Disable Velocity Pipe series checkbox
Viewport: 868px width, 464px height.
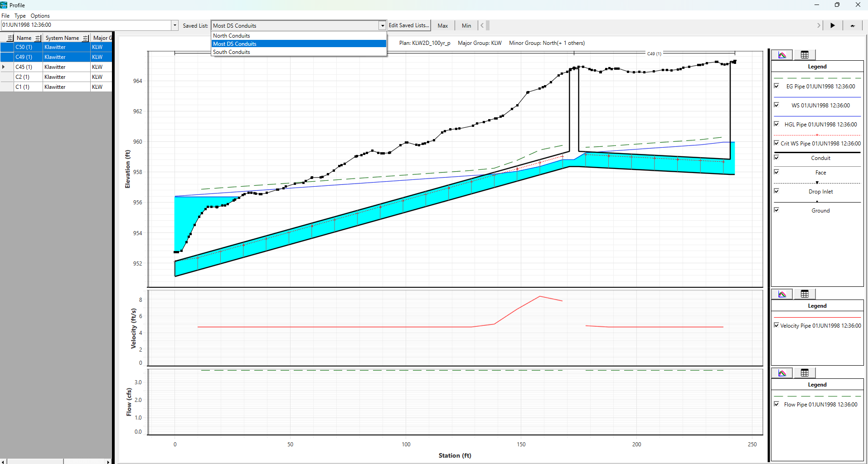(776, 325)
